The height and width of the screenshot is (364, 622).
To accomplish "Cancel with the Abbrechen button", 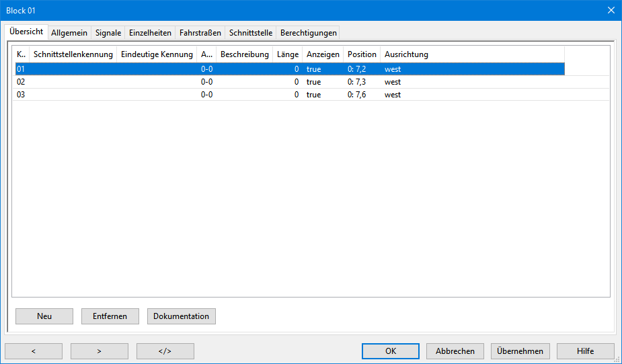I will [x=455, y=351].
